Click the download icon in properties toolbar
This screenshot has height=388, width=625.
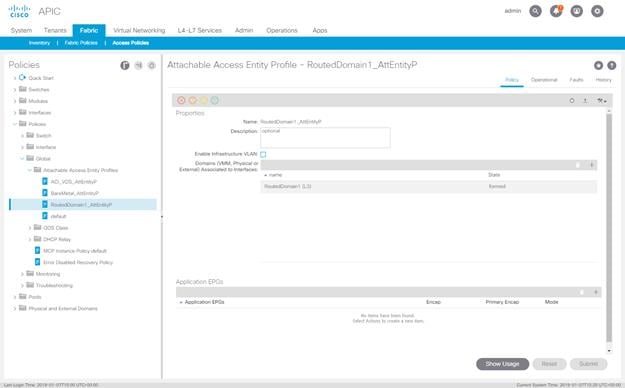click(585, 101)
